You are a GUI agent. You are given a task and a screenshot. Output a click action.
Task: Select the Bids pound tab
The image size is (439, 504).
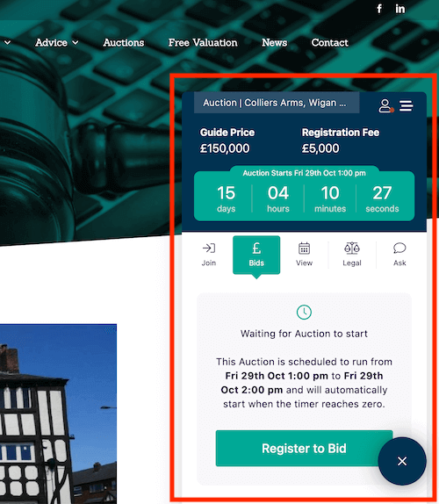[x=256, y=256]
